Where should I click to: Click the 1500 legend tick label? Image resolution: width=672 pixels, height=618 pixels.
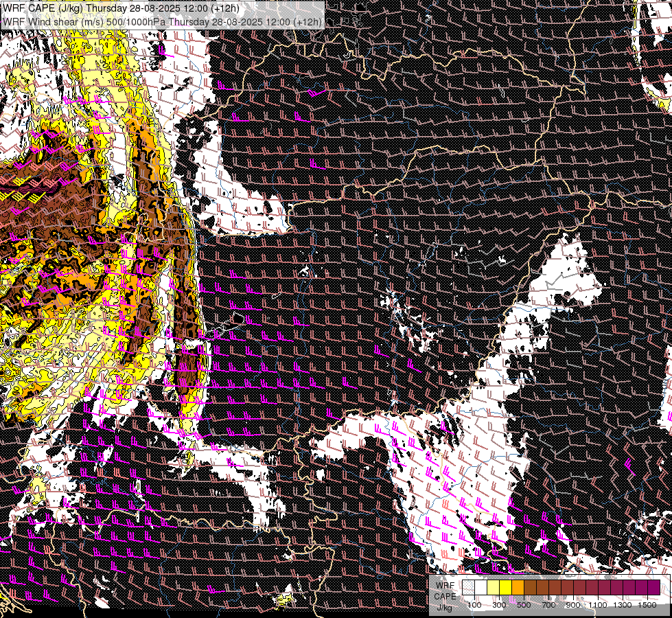(647, 605)
